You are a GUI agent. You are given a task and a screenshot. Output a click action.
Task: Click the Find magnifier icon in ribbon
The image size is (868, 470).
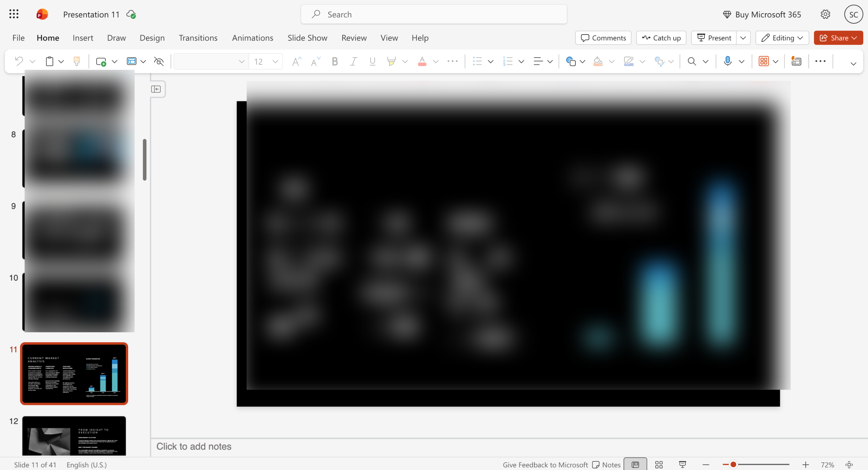point(692,61)
